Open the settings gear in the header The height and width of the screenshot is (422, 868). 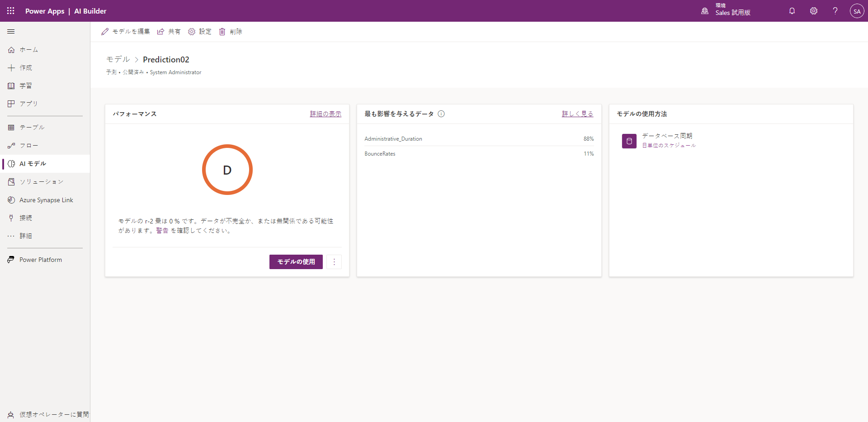[814, 11]
